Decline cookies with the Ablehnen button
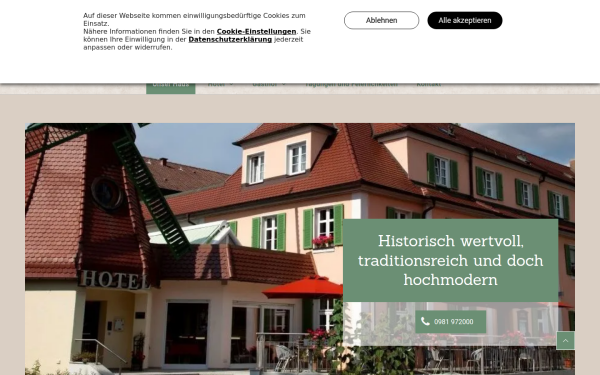 click(382, 20)
